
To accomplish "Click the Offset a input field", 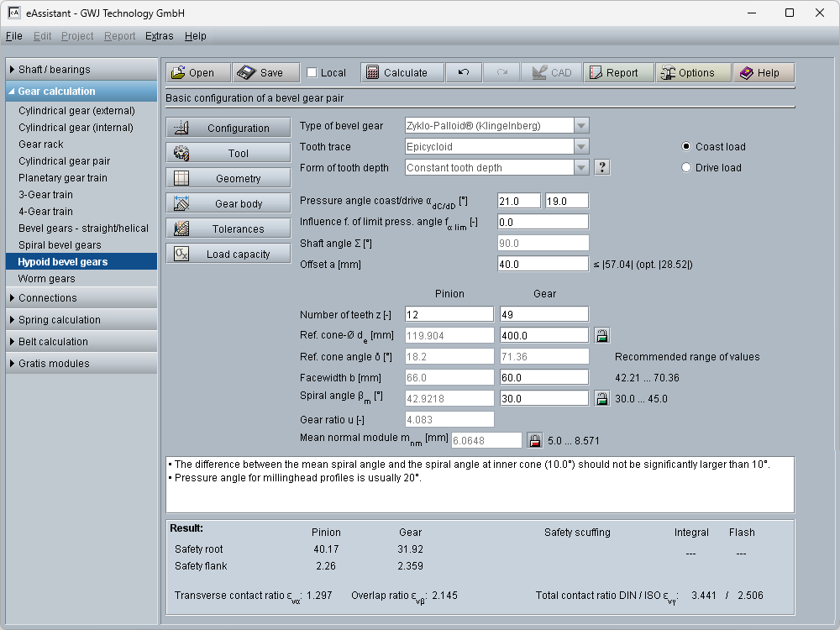I will coord(543,264).
